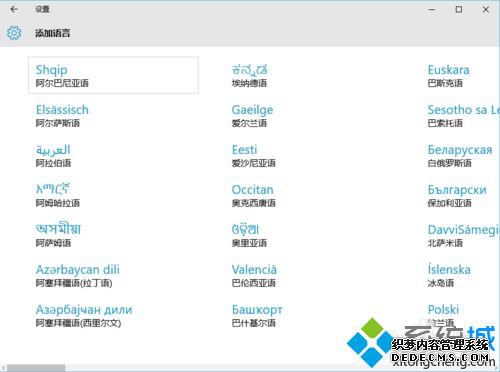Image resolution: width=500 pixels, height=372 pixels.
Task: Minimize the settings window
Action: tap(432, 9)
